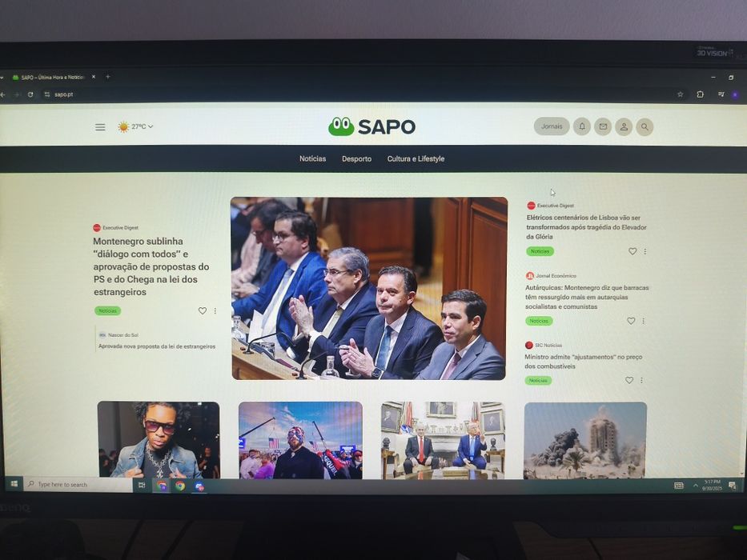Bookmark this page with star icon
747x560 pixels.
681,94
